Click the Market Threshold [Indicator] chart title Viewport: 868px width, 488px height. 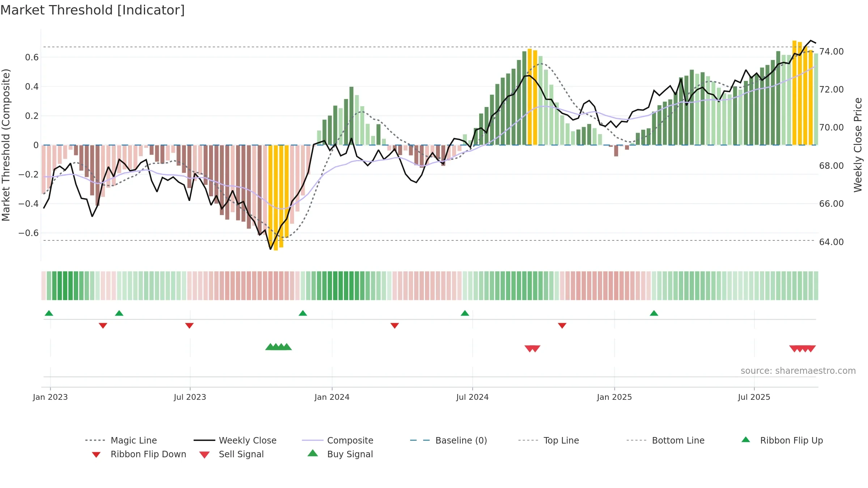tap(93, 10)
